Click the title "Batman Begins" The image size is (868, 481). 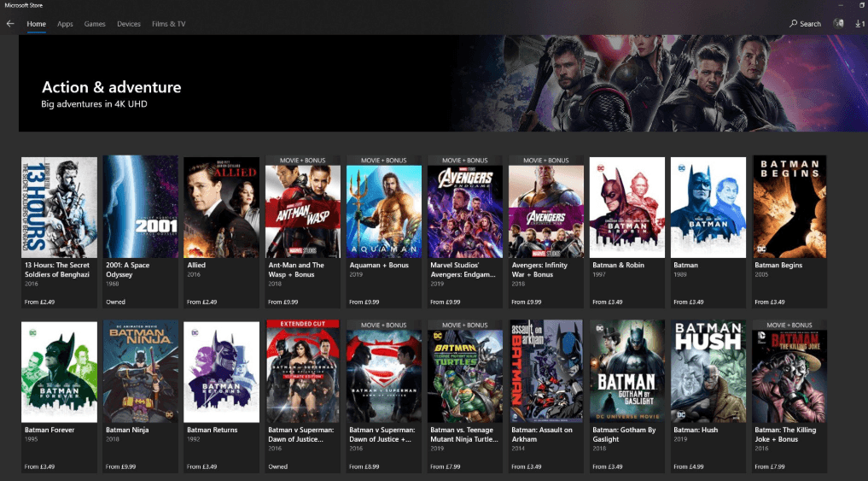[x=778, y=265]
